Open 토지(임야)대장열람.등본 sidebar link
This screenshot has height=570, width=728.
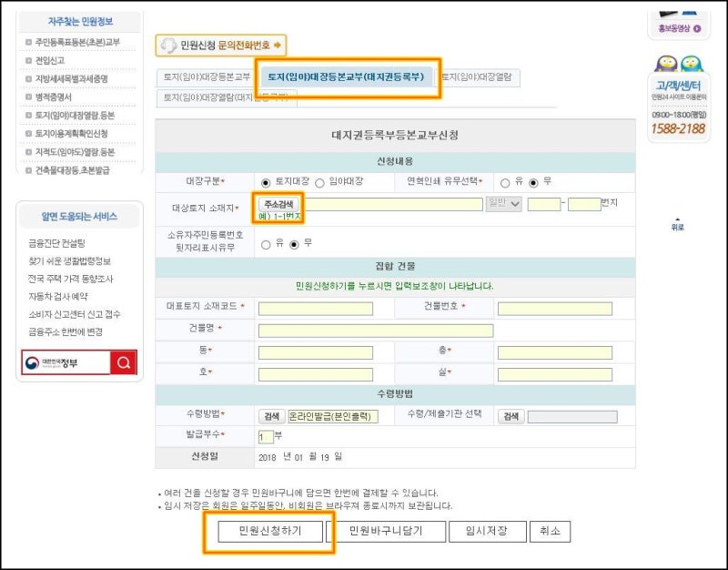(75, 116)
